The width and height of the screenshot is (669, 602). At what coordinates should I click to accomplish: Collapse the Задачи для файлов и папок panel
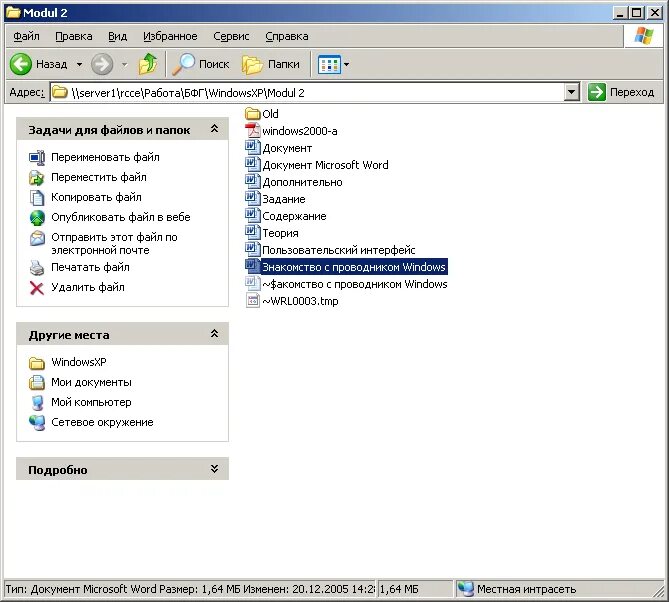(215, 129)
